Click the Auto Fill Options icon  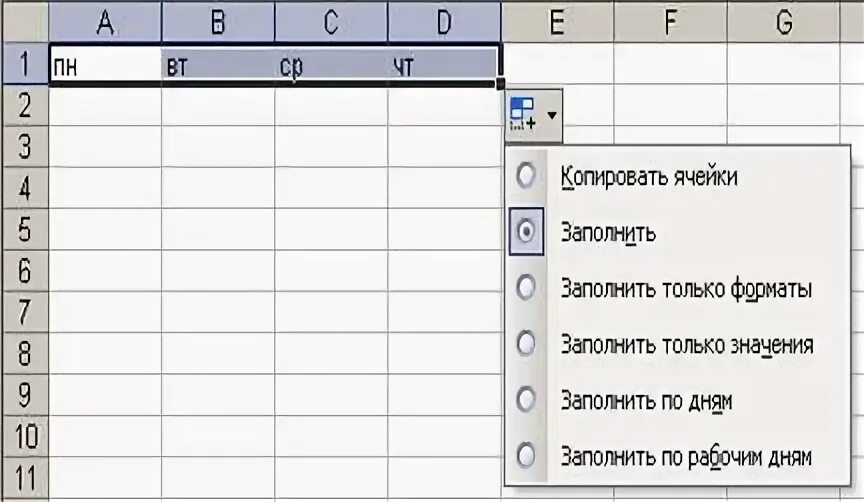tap(522, 114)
